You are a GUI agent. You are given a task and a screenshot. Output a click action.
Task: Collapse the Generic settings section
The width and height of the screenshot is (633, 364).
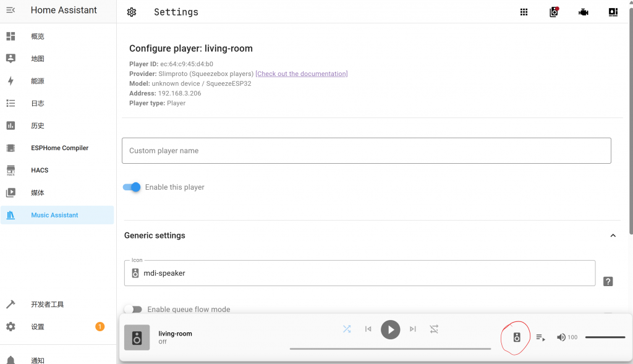click(x=613, y=235)
